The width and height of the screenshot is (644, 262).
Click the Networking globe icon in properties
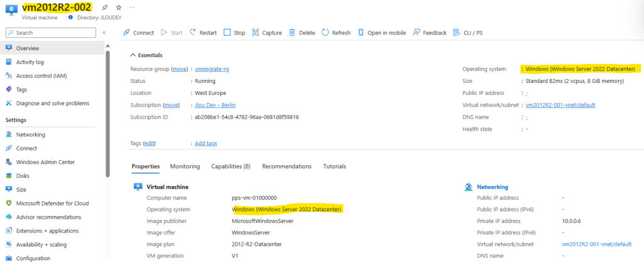[468, 187]
